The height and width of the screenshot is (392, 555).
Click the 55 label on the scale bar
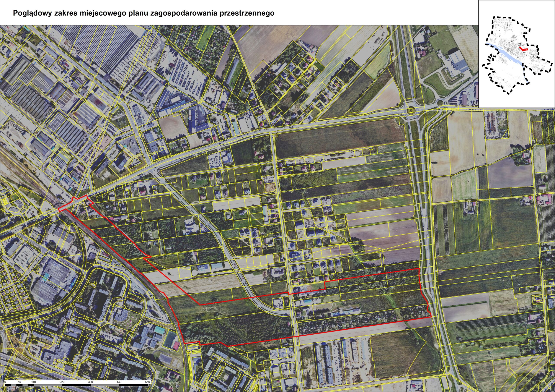20,382
